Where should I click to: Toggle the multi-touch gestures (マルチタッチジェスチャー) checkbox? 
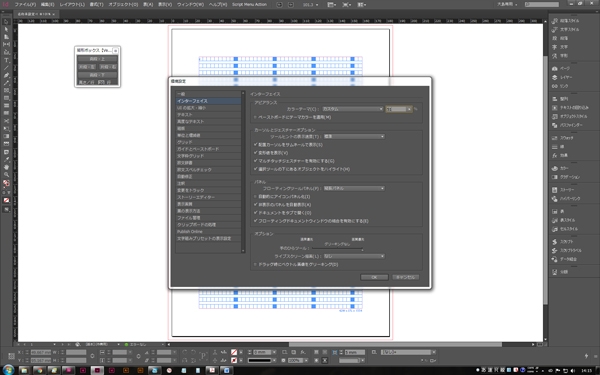pos(256,161)
